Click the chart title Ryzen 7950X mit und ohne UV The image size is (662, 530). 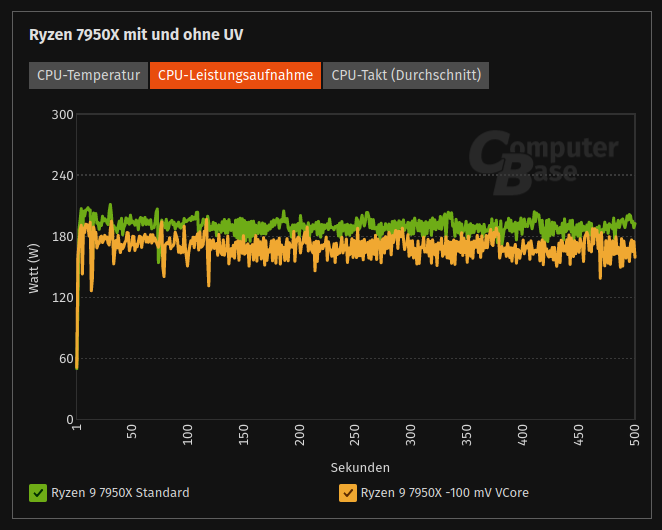point(136,35)
